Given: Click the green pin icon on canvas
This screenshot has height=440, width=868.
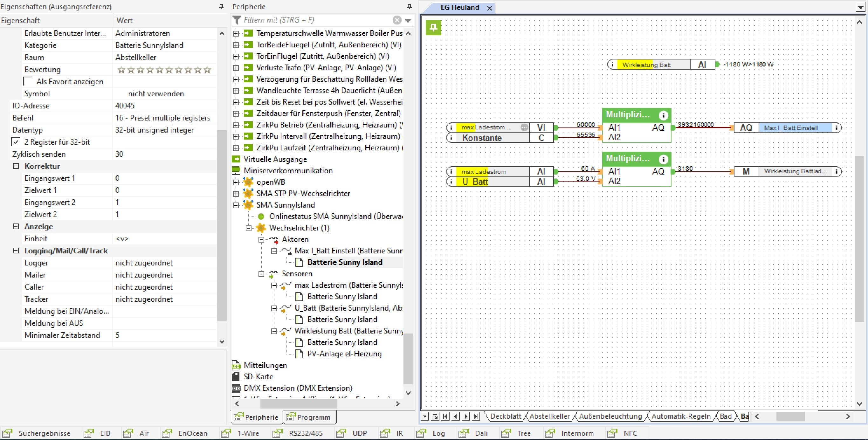Looking at the screenshot, I should (x=433, y=27).
